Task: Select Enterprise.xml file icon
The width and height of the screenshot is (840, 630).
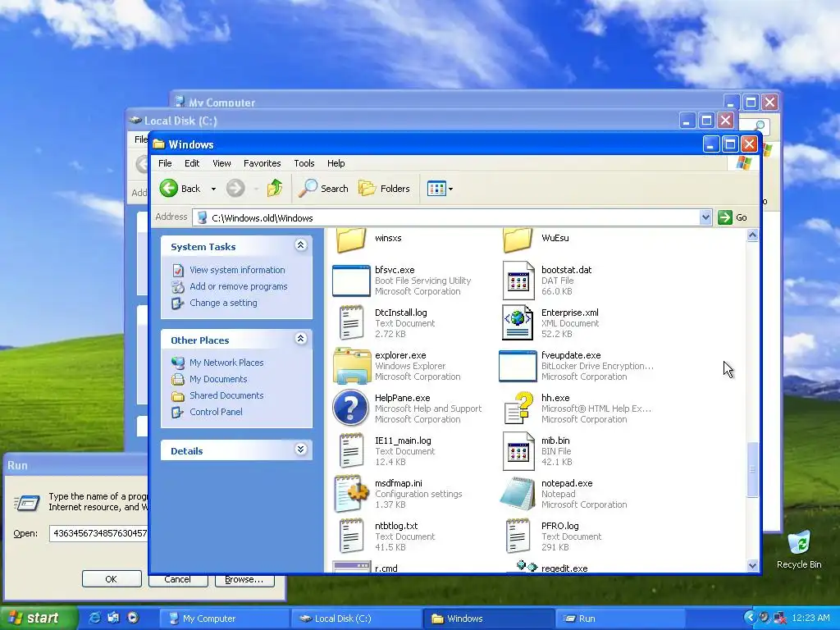Action: (x=518, y=323)
